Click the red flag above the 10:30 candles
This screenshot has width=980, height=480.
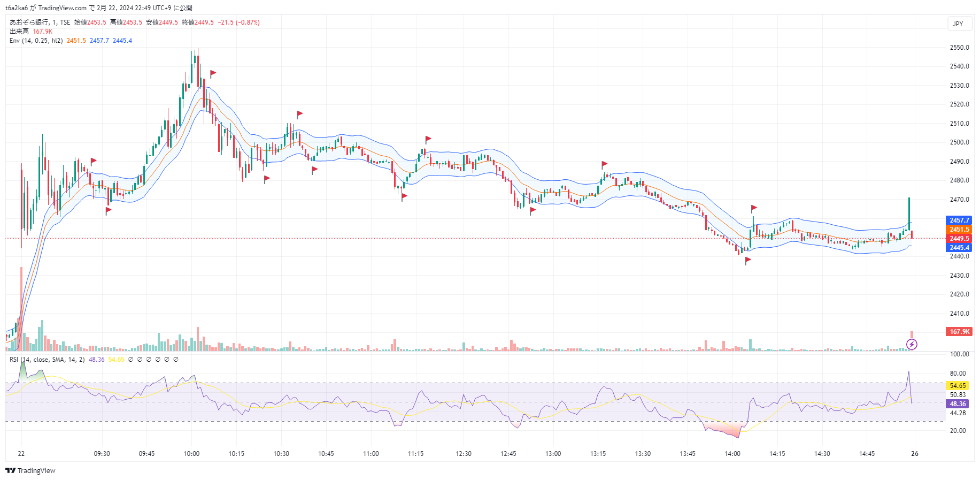(299, 114)
